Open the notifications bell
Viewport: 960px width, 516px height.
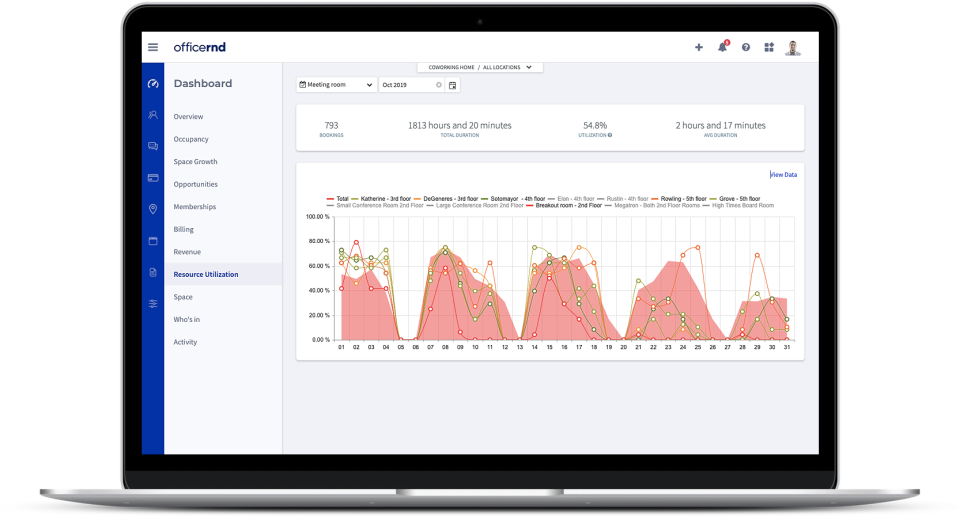tap(723, 47)
